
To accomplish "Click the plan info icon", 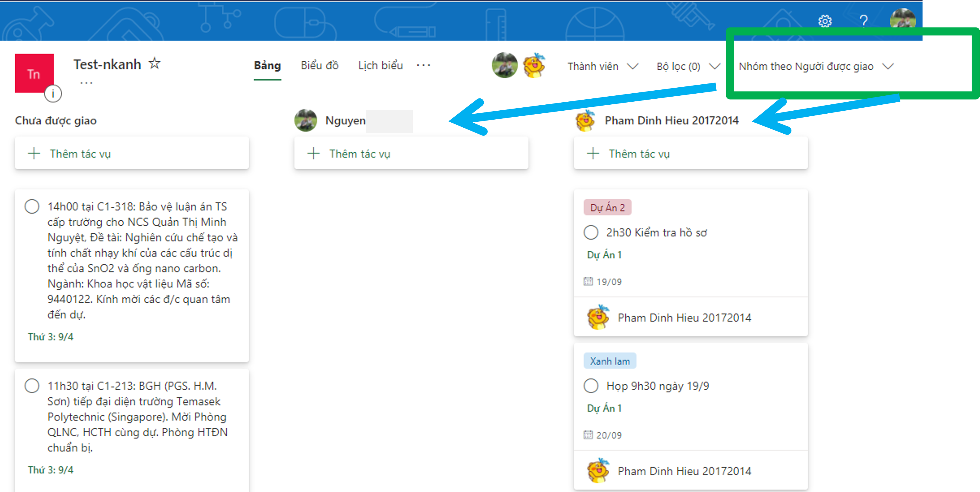I will (53, 93).
